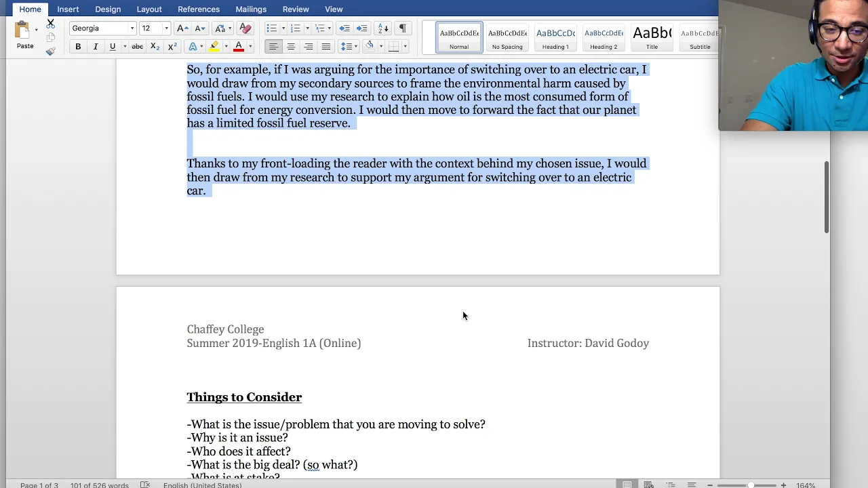This screenshot has height=488, width=868.
Task: Click the Text Effects outlined A icon
Action: pos(193,47)
